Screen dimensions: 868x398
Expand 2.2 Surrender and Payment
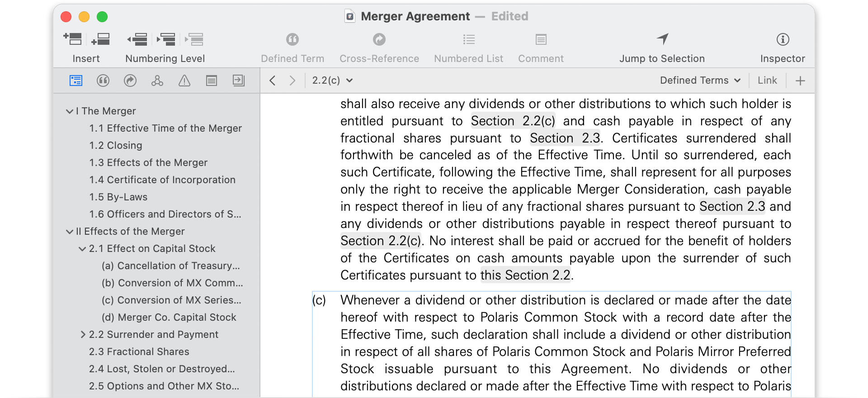click(x=83, y=335)
